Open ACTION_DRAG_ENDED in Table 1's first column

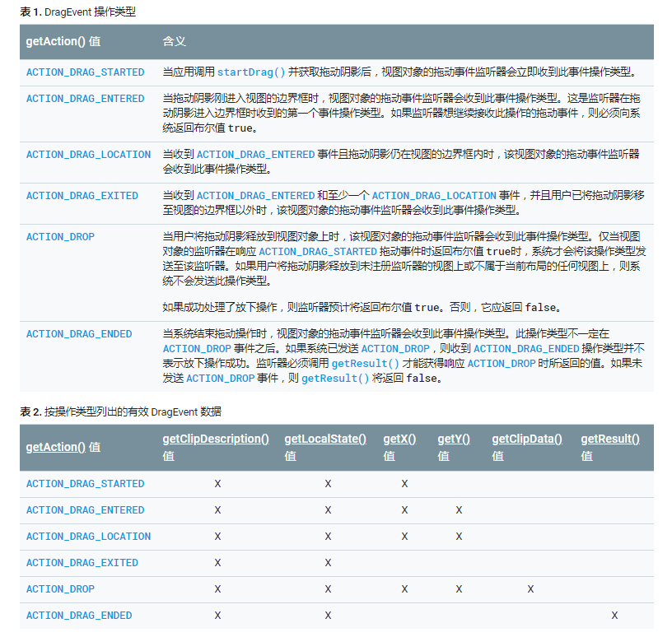tap(78, 334)
